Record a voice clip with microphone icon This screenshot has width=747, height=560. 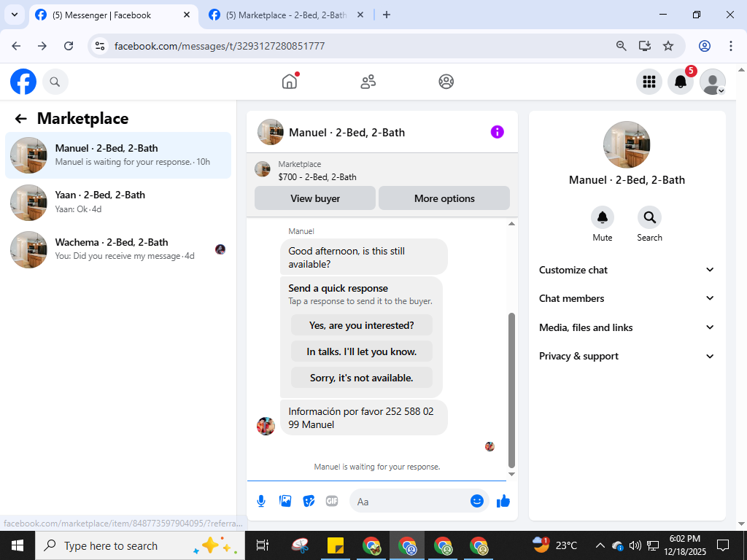pyautogui.click(x=261, y=501)
